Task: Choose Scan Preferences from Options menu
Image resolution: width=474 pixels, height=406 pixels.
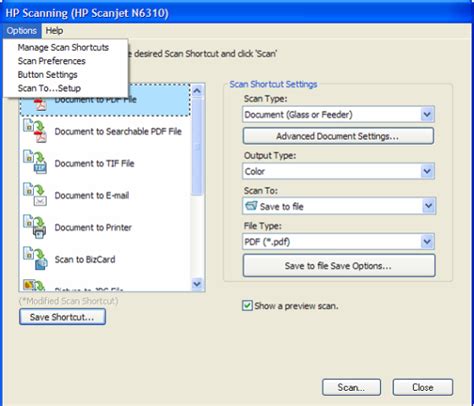Action: [x=52, y=61]
